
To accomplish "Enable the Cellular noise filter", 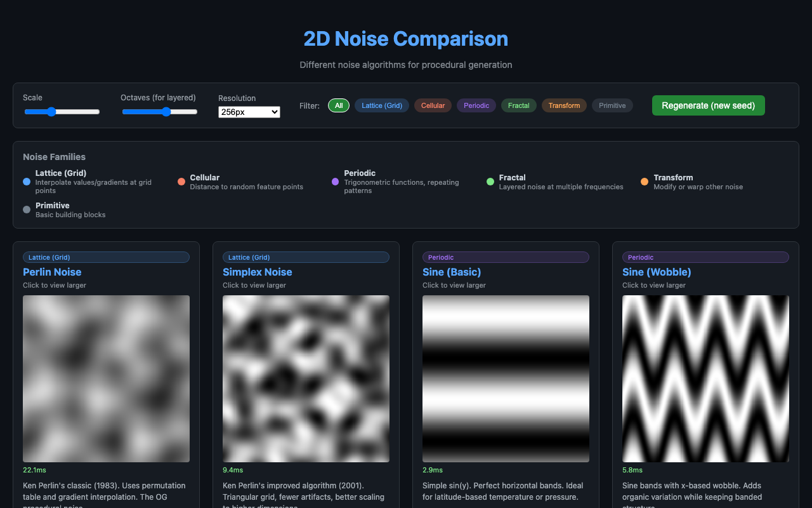I will 433,105.
